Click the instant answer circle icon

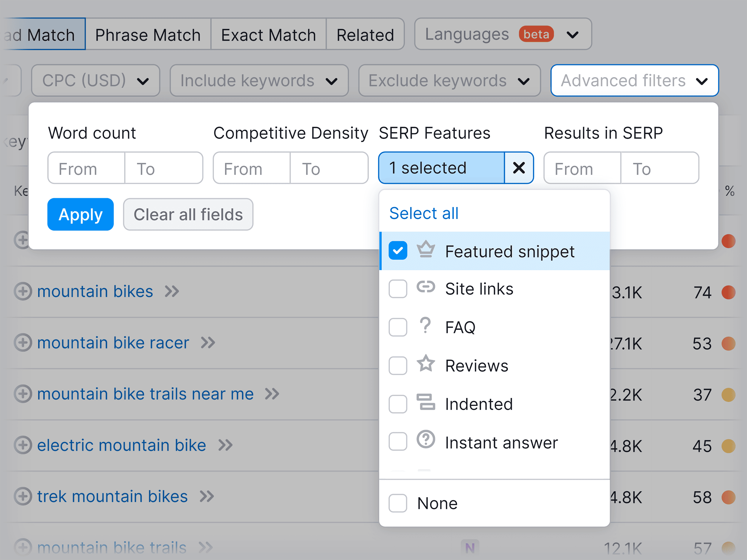[x=425, y=442]
